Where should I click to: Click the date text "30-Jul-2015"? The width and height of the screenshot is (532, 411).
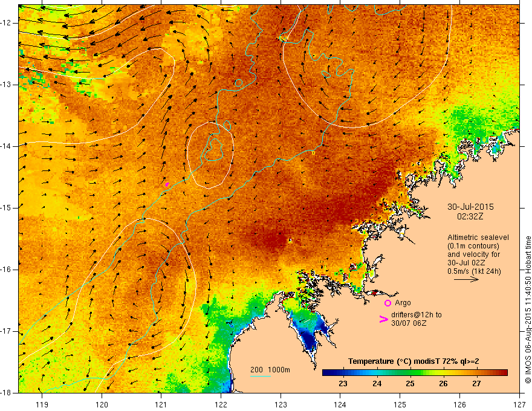click(470, 207)
